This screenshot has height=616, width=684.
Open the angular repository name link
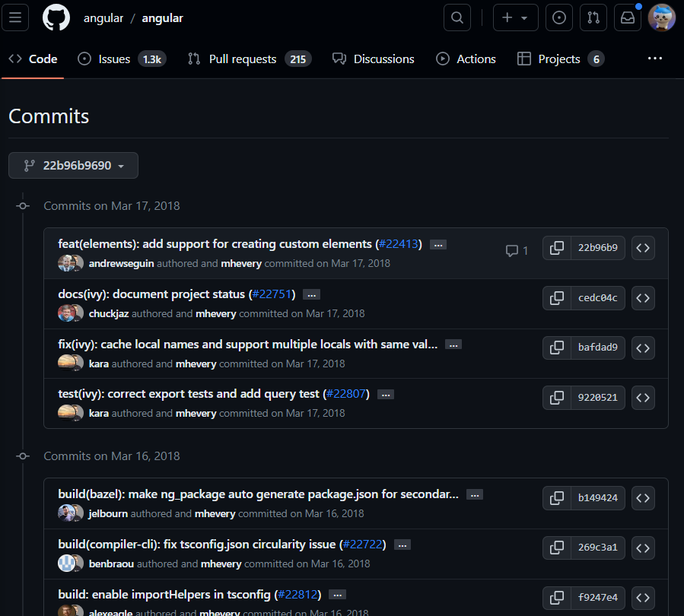[162, 18]
